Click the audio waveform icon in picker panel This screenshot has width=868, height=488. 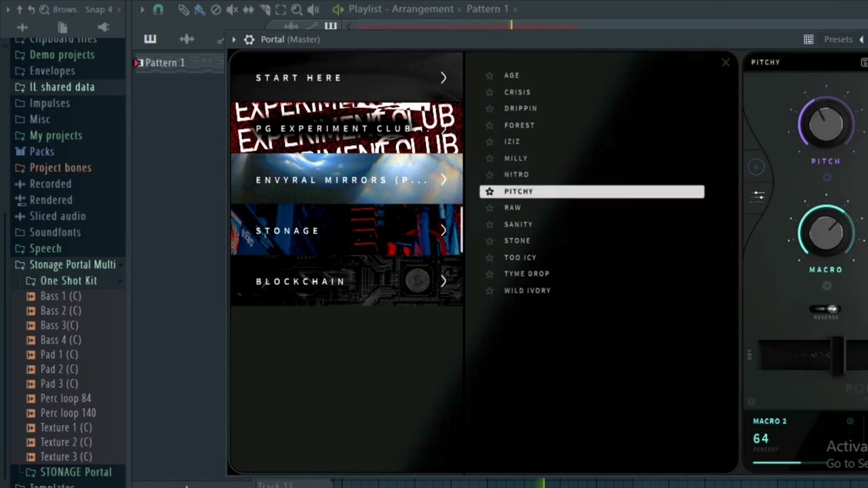pyautogui.click(x=186, y=39)
